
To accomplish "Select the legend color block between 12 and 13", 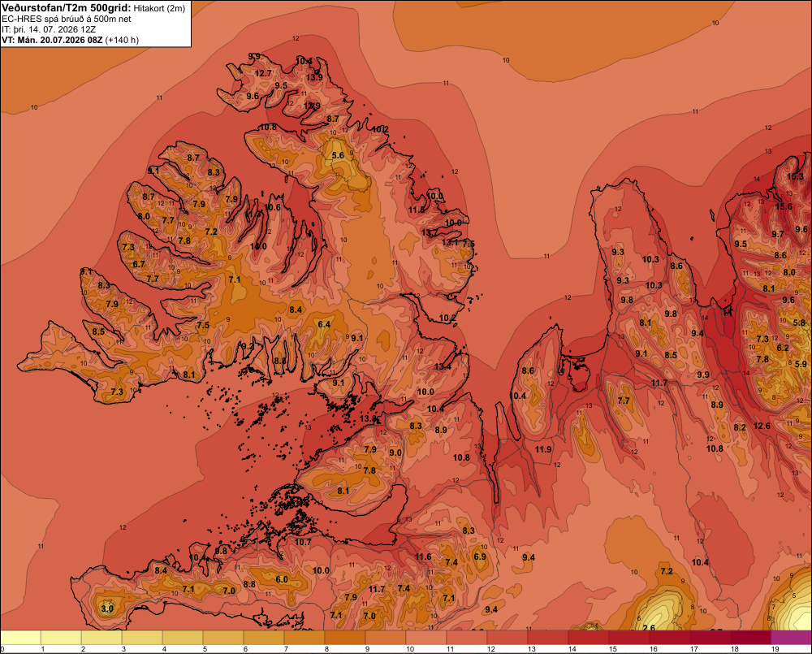I will (508, 638).
